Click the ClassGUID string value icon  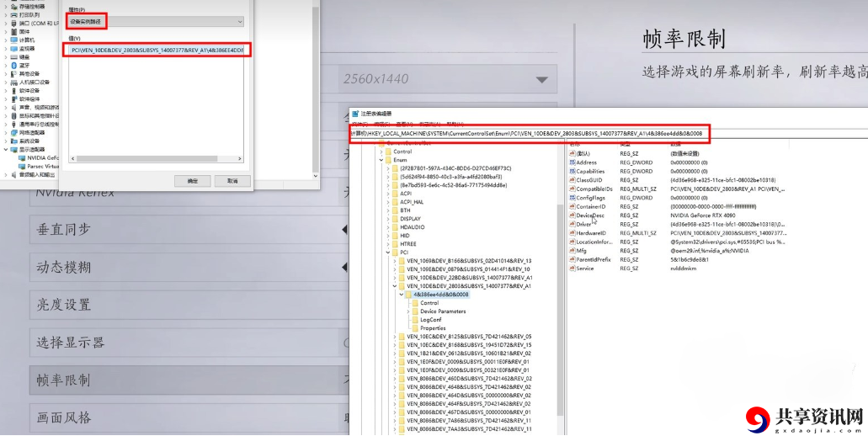pyautogui.click(x=572, y=180)
